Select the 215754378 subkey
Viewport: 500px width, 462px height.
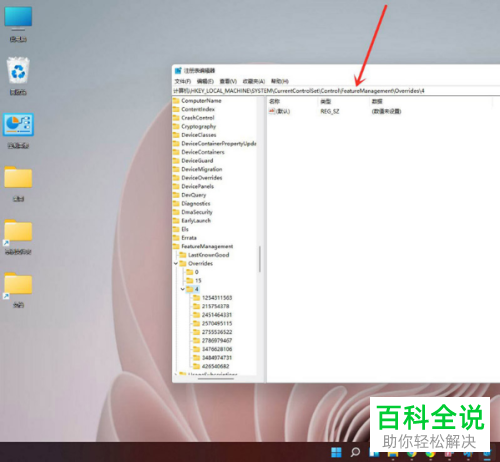click(x=215, y=306)
